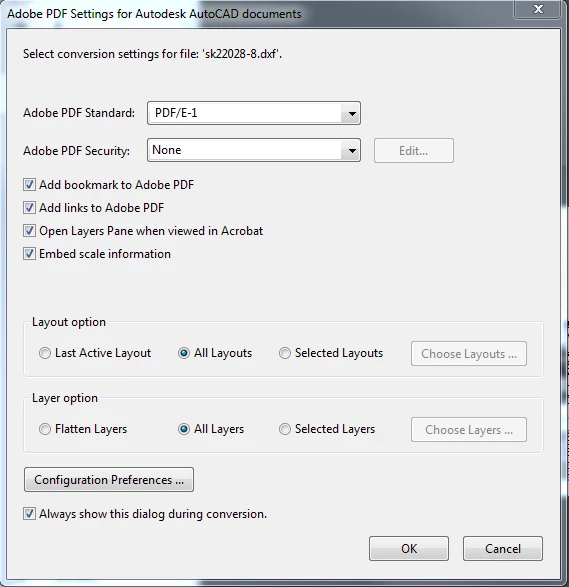The width and height of the screenshot is (569, 587).
Task: Confirm settings with the OK button
Action: [x=409, y=548]
